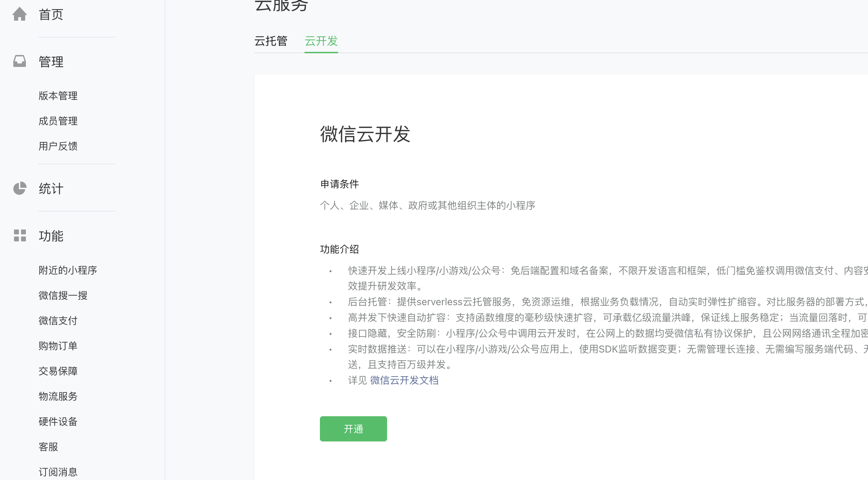Click the home icon in the sidebar

pos(20,14)
